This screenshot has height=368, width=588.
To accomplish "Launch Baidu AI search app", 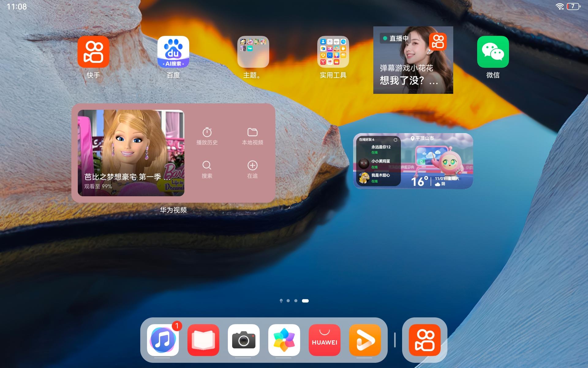I will click(173, 52).
